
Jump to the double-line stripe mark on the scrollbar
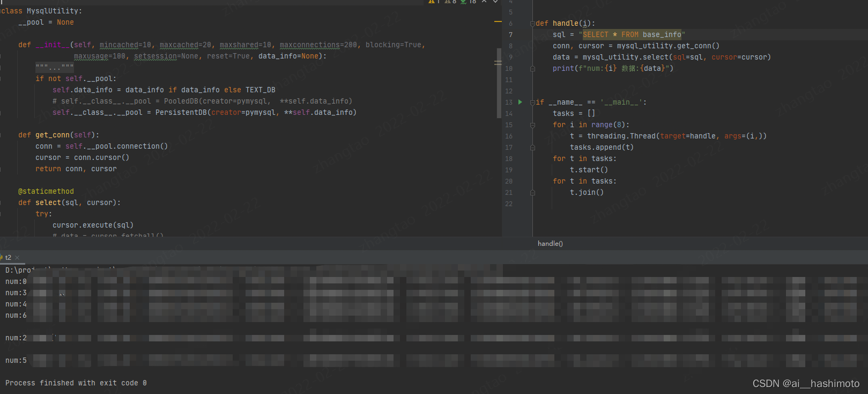click(498, 63)
